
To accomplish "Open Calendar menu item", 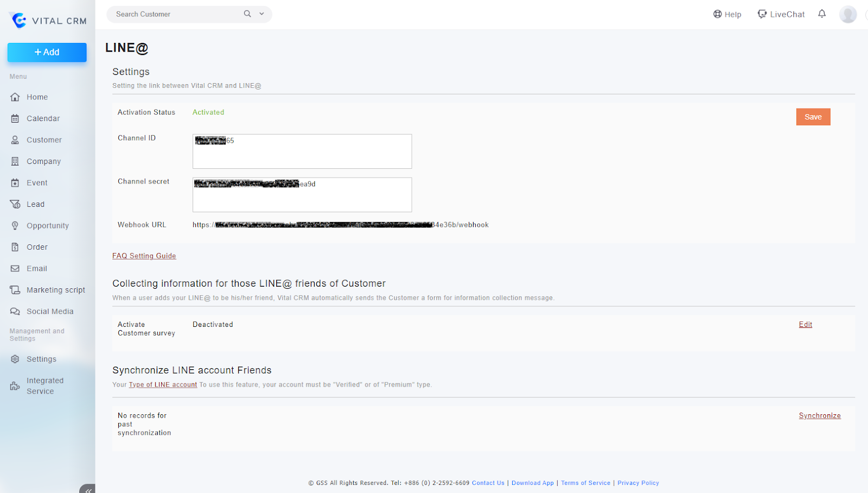I will pyautogui.click(x=43, y=118).
